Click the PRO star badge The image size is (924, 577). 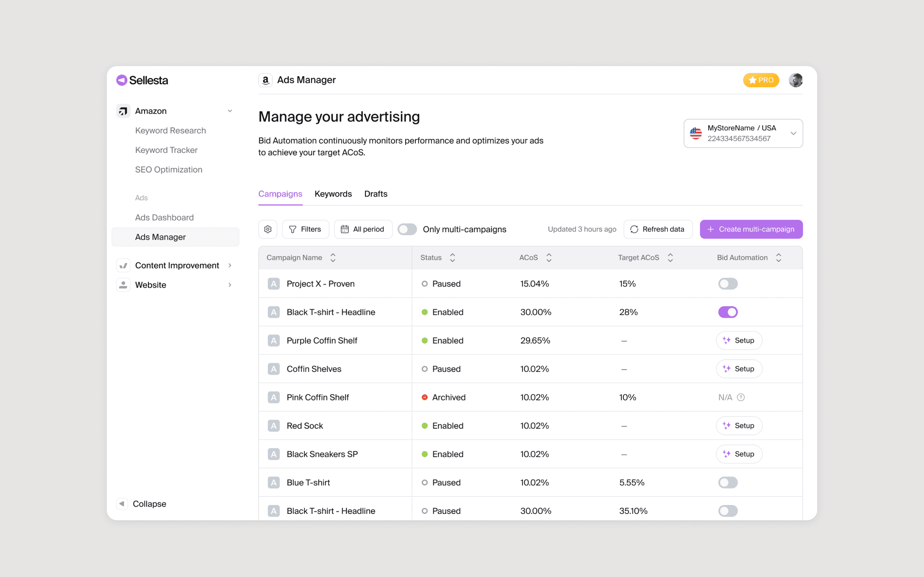point(761,80)
